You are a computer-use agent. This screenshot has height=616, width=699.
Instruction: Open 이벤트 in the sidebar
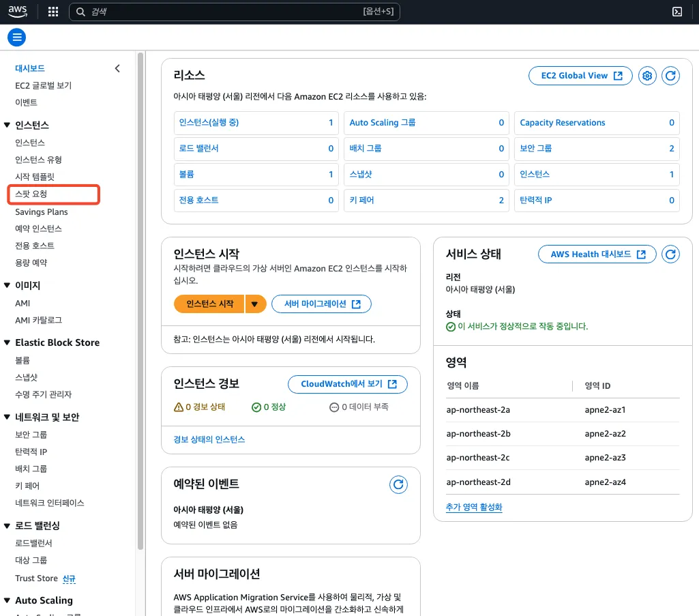26,102
